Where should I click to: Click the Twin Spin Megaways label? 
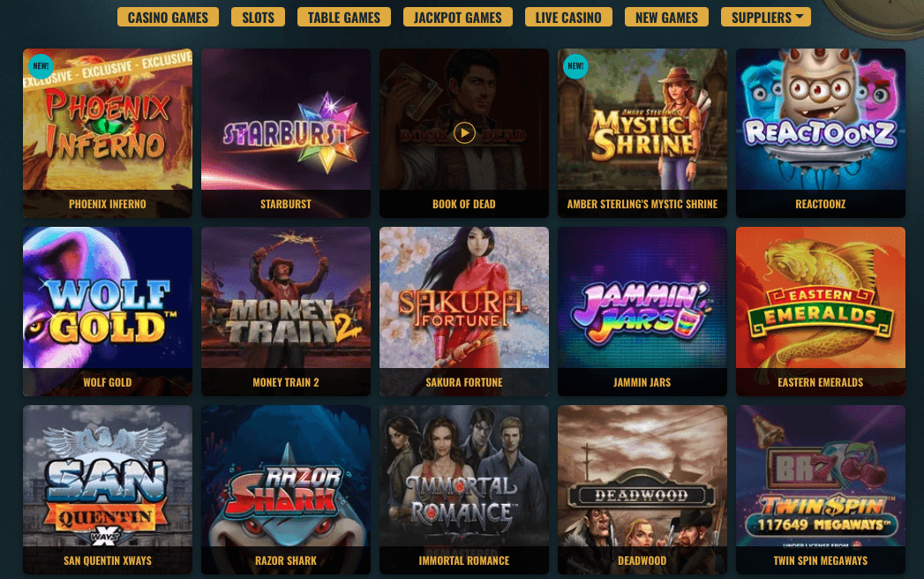point(820,560)
